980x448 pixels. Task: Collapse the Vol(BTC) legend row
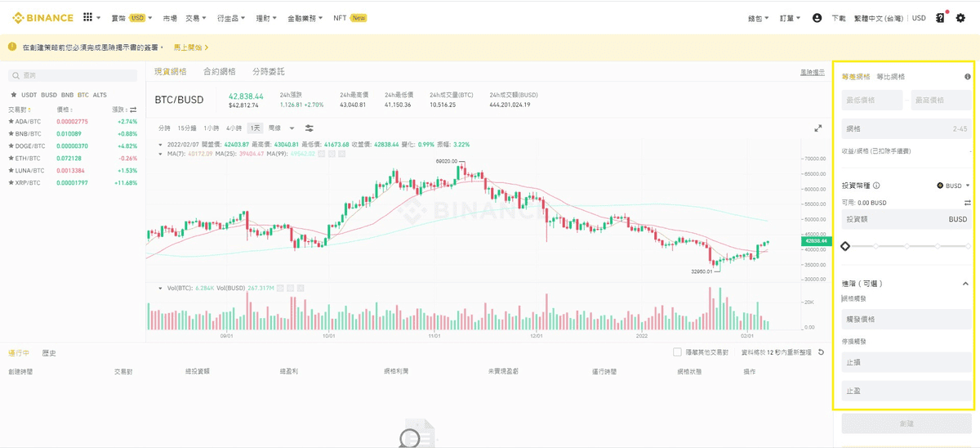pyautogui.click(x=160, y=288)
